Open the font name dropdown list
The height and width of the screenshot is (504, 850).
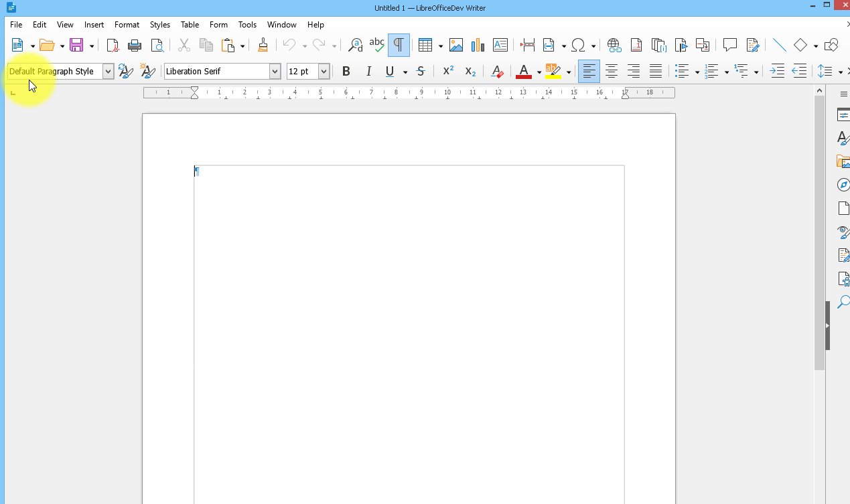[x=275, y=72]
